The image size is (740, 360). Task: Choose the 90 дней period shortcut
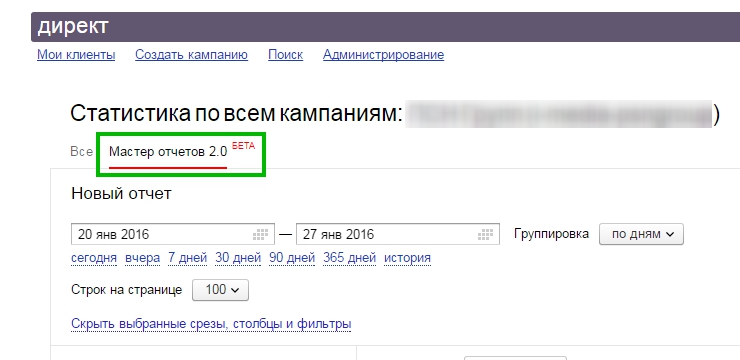(x=292, y=258)
